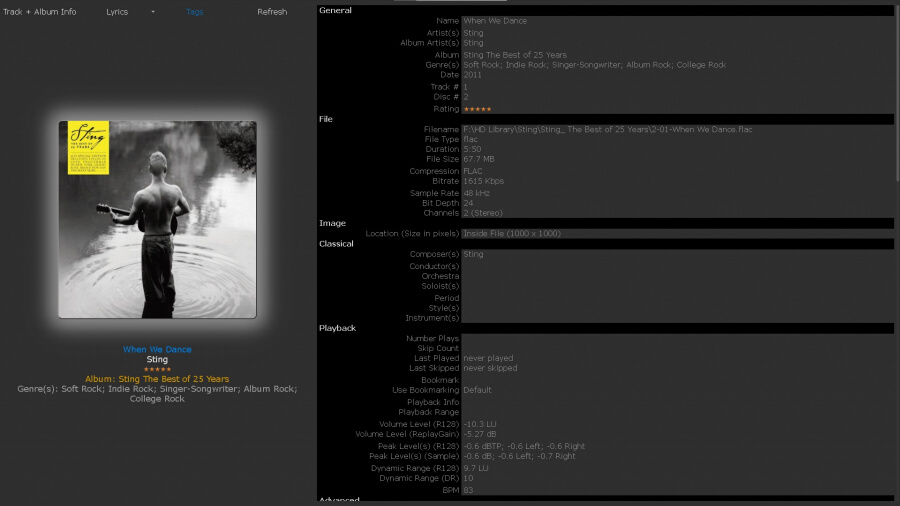Screen dimensions: 900x506
Task: Select the Tags tab
Action: (195, 11)
